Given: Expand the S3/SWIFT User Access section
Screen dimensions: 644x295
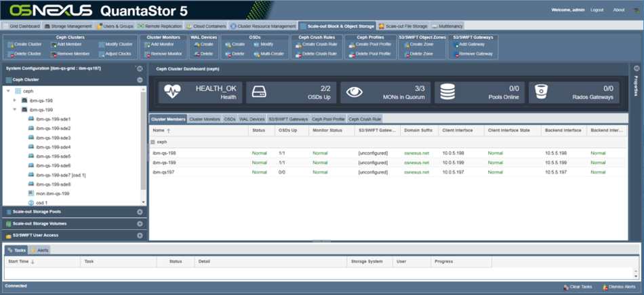Looking at the screenshot, I should pos(140,235).
